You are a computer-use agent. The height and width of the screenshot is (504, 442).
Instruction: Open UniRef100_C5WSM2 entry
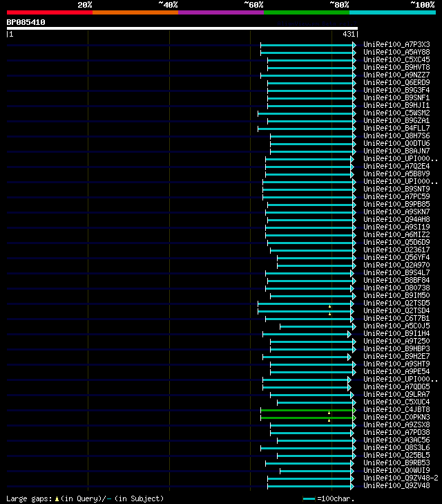(x=396, y=113)
